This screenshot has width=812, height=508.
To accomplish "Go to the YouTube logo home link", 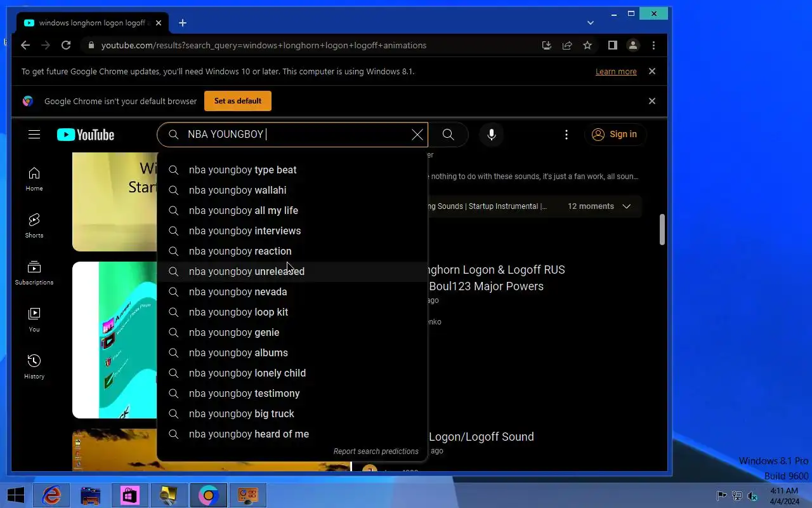I will 86,135.
